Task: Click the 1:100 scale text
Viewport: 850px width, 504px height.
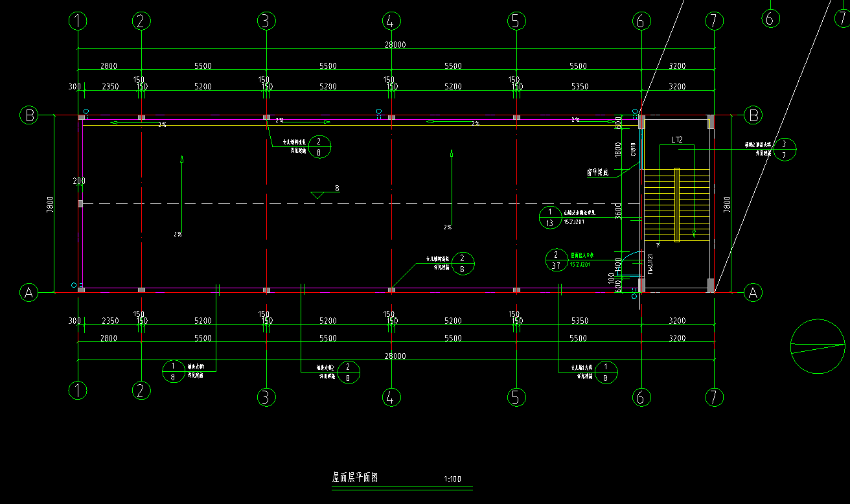Action: coord(452,479)
